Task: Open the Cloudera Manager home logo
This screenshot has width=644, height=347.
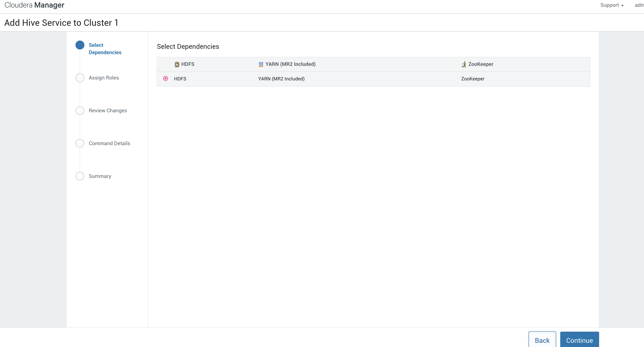Action: (x=34, y=5)
